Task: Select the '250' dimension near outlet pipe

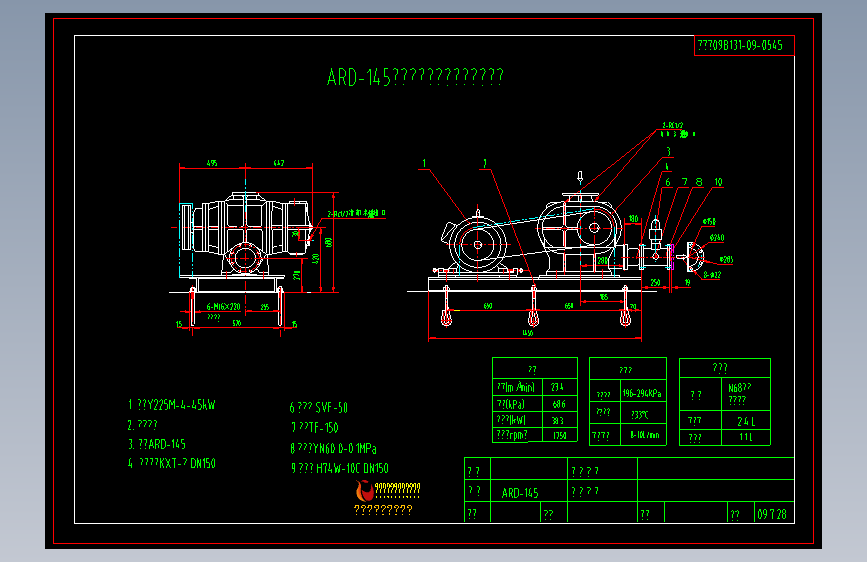Action: [655, 283]
